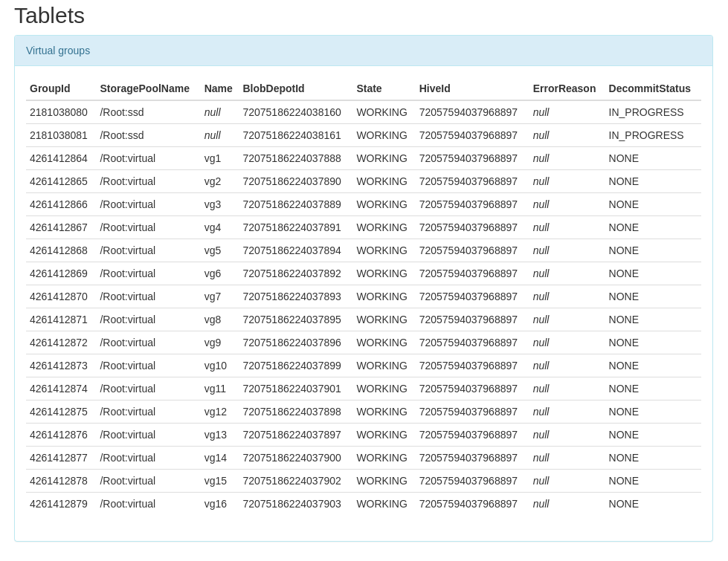Click group ID 4261412870
The height and width of the screenshot is (561, 728).
(x=59, y=296)
